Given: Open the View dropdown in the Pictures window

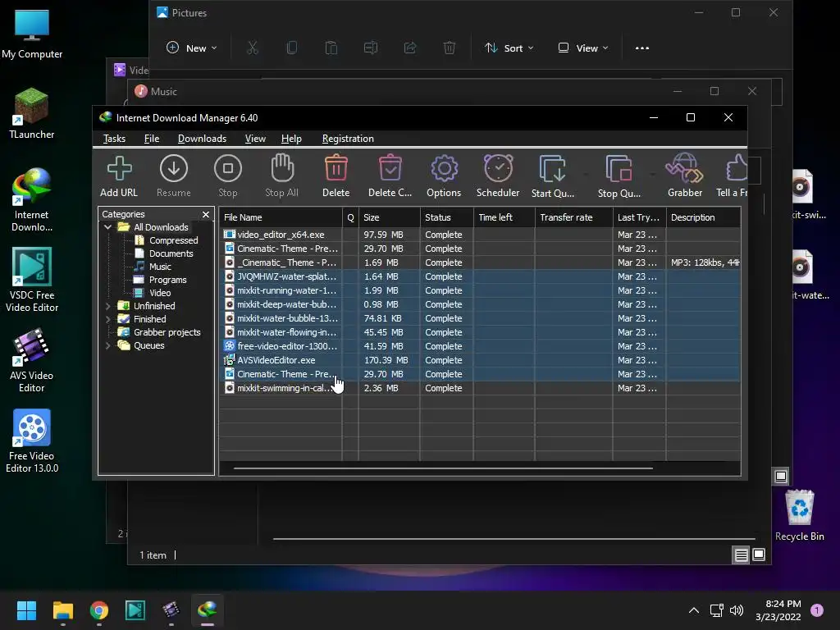Looking at the screenshot, I should [x=583, y=48].
